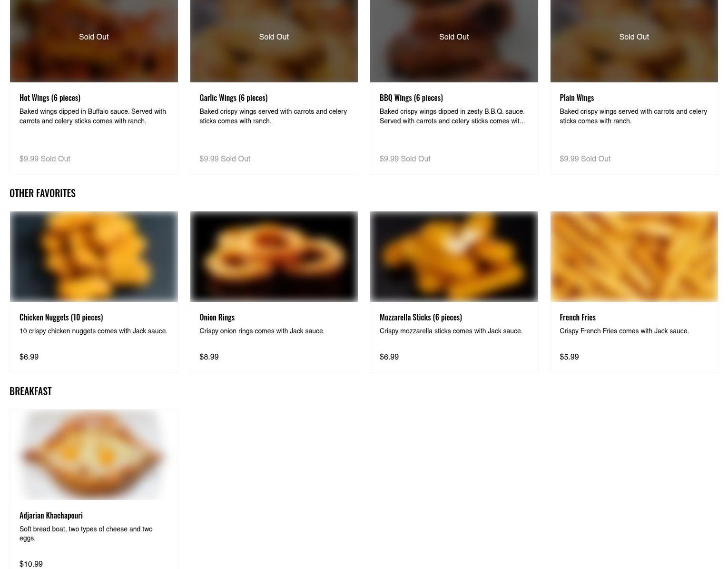Click the Other Favorites section heading
This screenshot has width=728, height=569.
tap(42, 193)
